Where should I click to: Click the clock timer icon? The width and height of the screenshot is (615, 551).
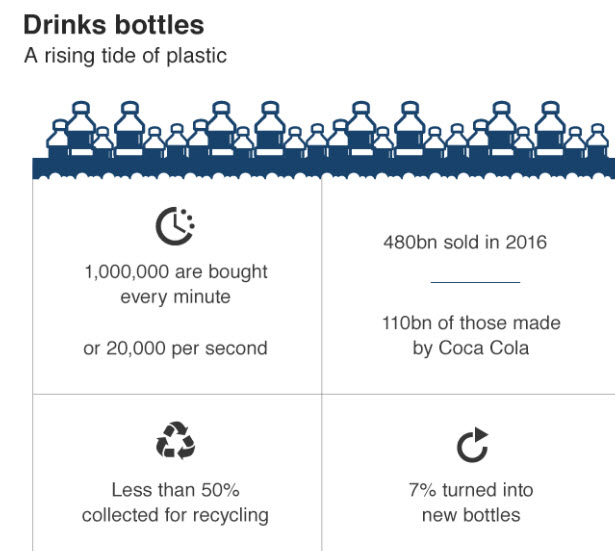175,227
